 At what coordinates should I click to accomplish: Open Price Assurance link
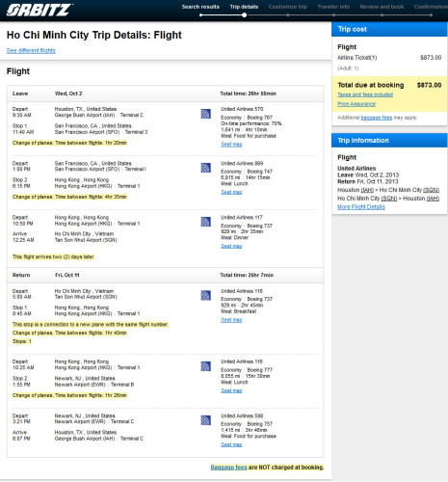click(x=356, y=104)
